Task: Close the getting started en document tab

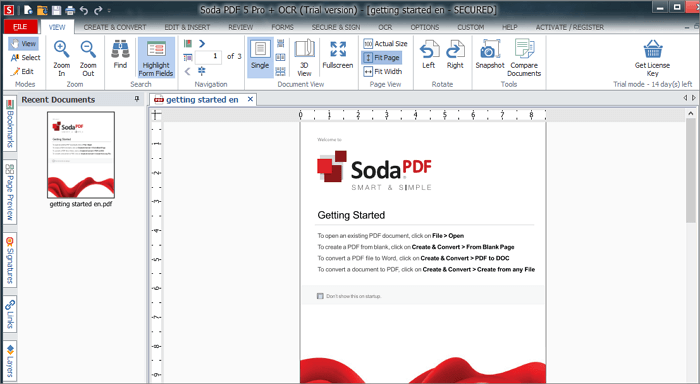Action: point(250,99)
